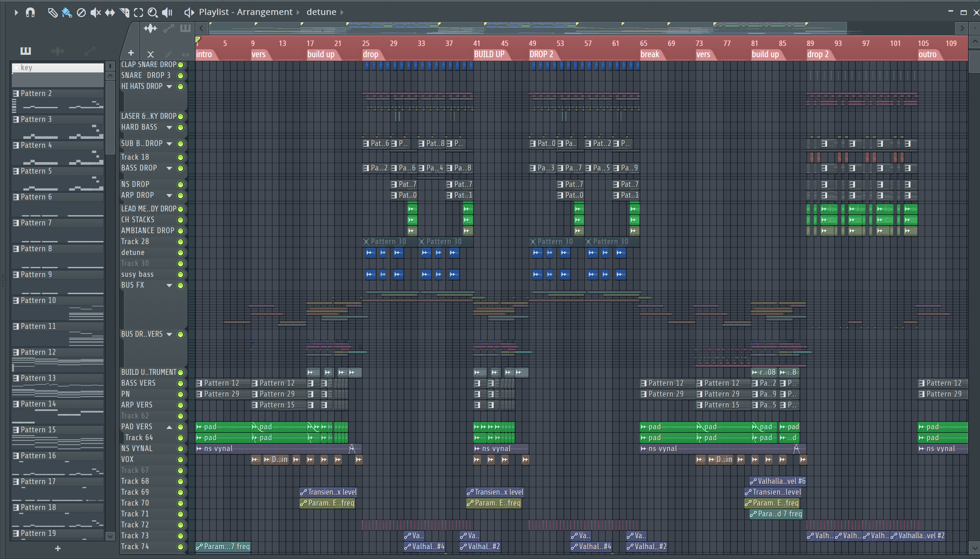Viewport: 980px width, 559px height.
Task: Collapse the HARD BASS track group
Action: click(x=169, y=127)
